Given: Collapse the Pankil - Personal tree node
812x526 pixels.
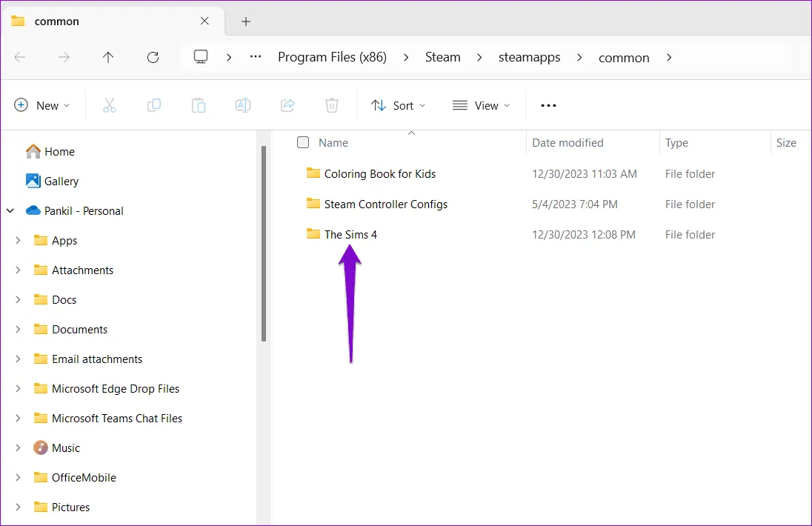Looking at the screenshot, I should pyautogui.click(x=10, y=211).
